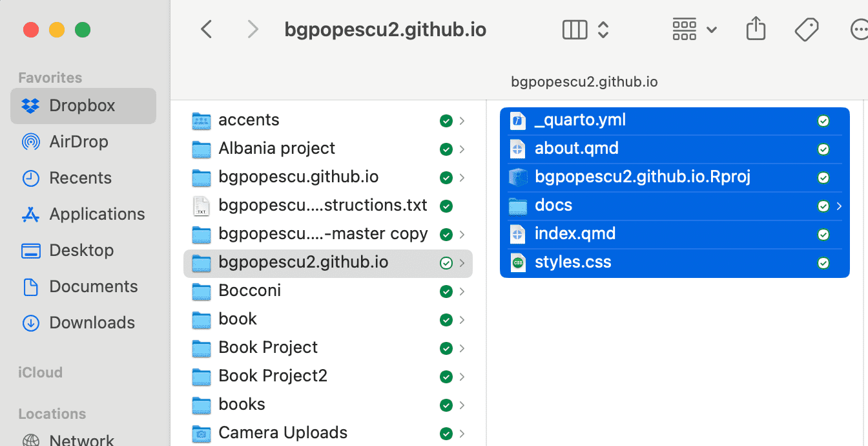The height and width of the screenshot is (446, 868).
Task: Go back with the left chevron
Action: [207, 30]
